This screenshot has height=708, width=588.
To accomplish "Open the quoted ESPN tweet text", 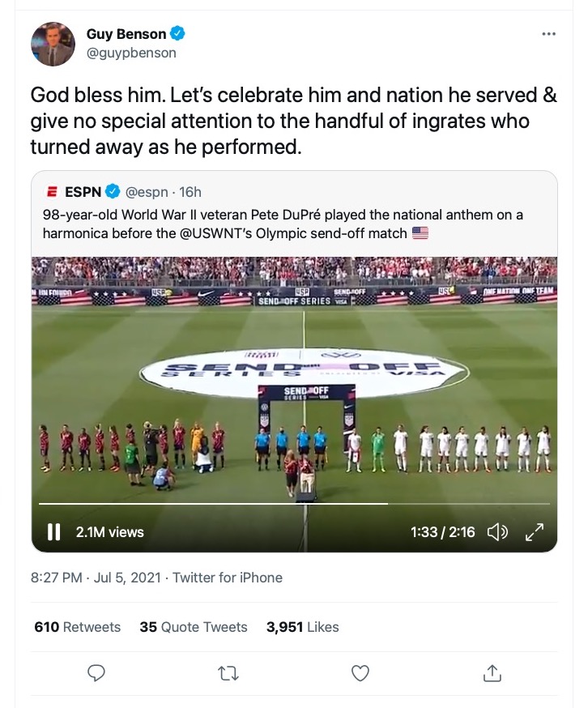I will 283,224.
